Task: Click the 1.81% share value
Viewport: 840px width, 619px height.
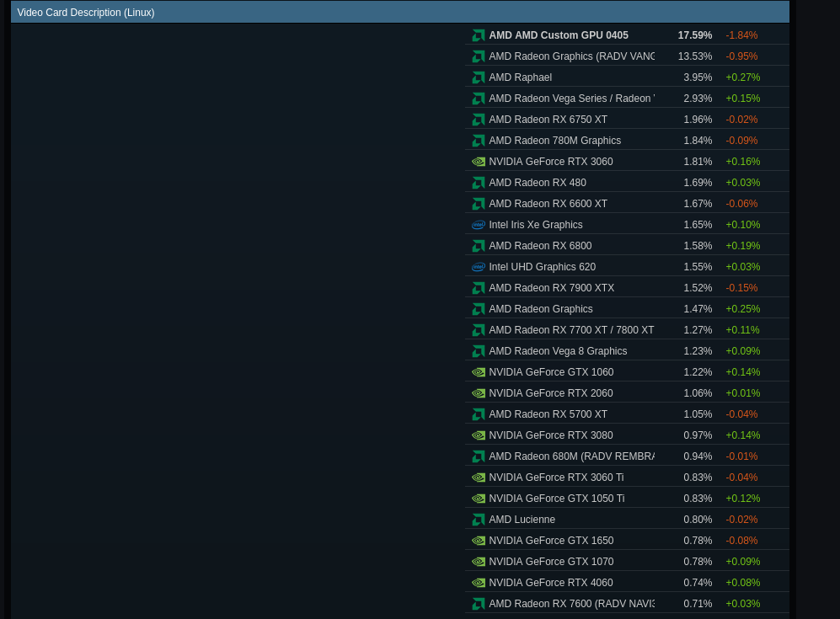Action: pyautogui.click(x=698, y=162)
